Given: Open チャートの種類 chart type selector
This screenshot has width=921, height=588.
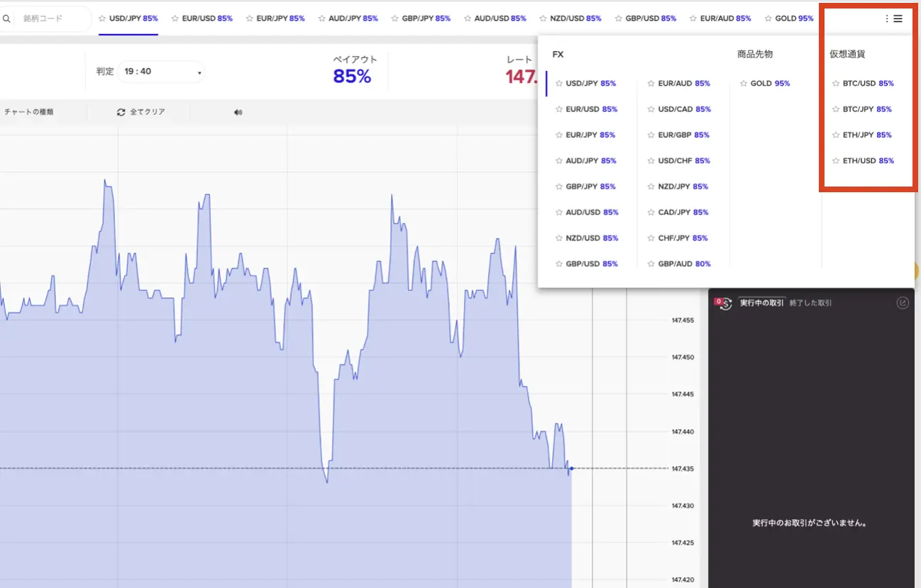Looking at the screenshot, I should [29, 112].
